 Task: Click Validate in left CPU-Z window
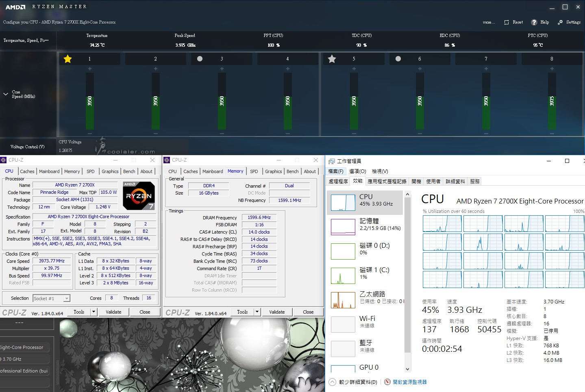pos(113,312)
